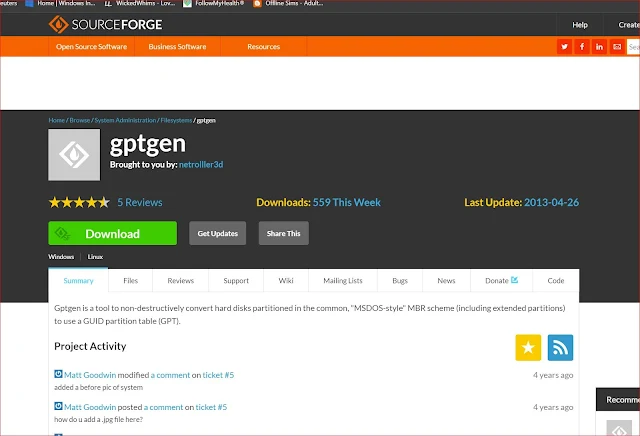Click the search input field
640x436 pixels.
click(x=633, y=47)
